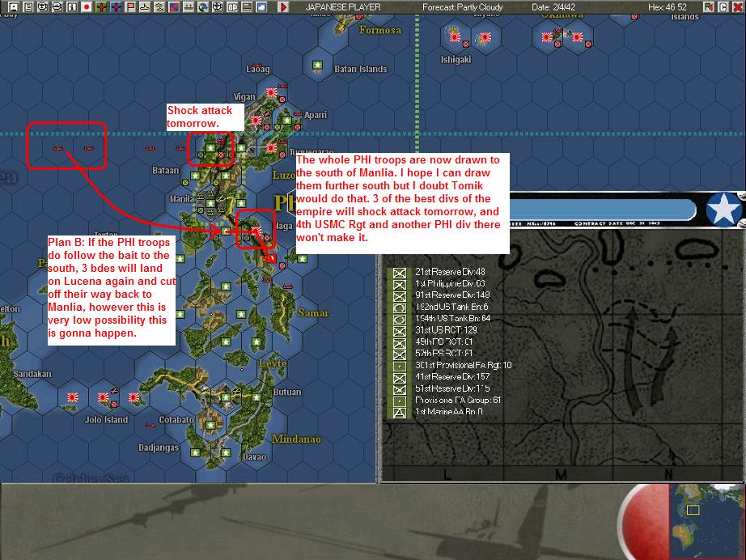Click the 'Forecast: Partly Cloudy' text
This screenshot has width=746, height=560.
[x=463, y=7]
